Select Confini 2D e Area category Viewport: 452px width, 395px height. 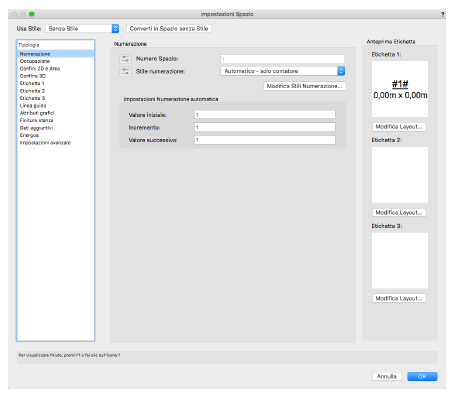56,68
